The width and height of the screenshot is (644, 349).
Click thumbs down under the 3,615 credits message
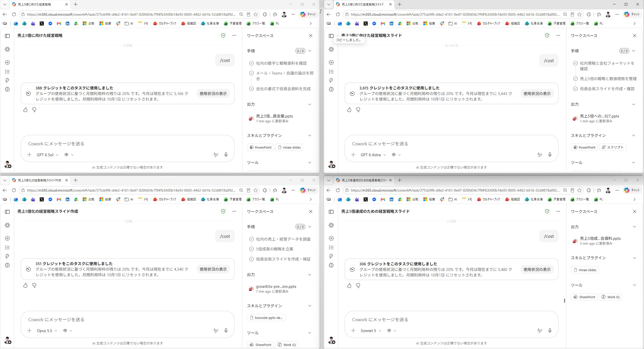358,110
